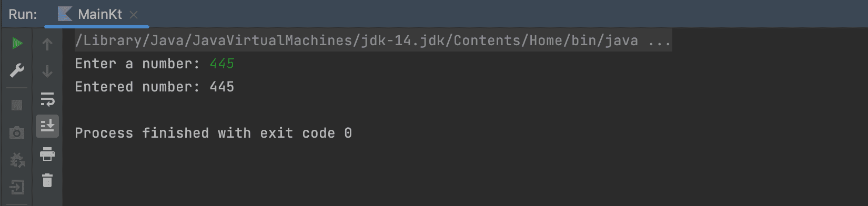
Task: Toggle scroll to end of console
Action: (x=47, y=126)
